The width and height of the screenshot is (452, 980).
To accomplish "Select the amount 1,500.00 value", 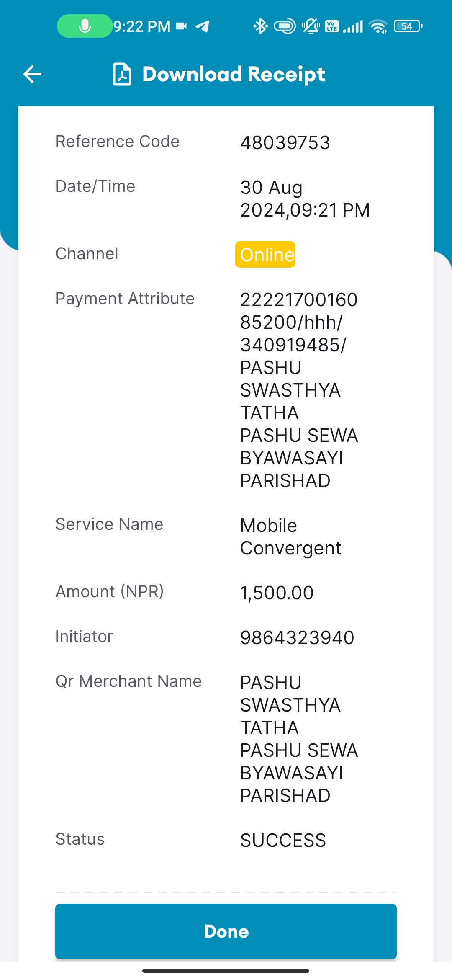I will (x=277, y=593).
